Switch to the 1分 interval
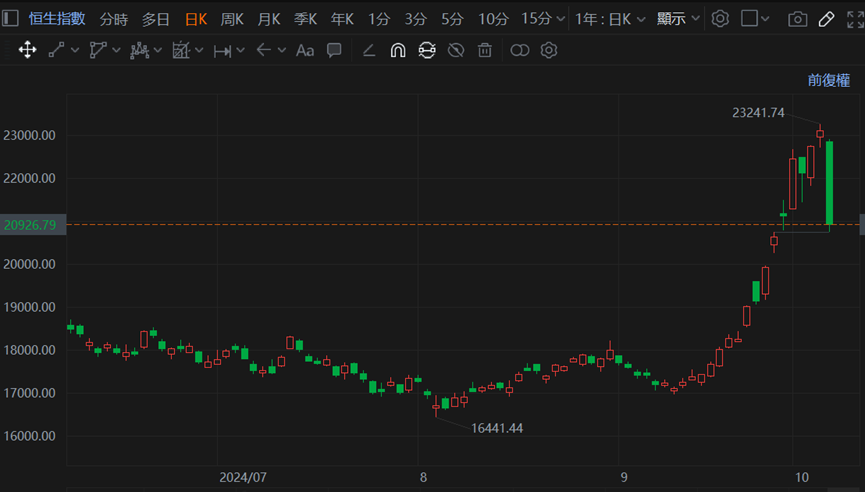The height and width of the screenshot is (492, 865). click(x=379, y=19)
